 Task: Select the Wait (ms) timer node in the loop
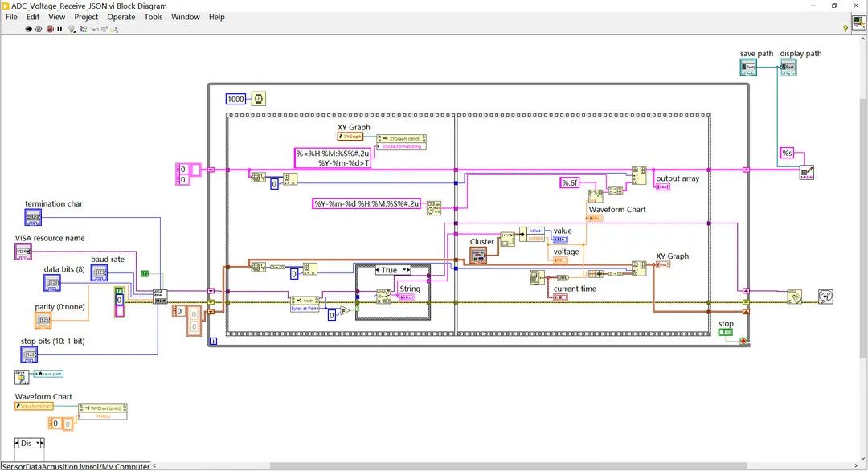pos(259,100)
